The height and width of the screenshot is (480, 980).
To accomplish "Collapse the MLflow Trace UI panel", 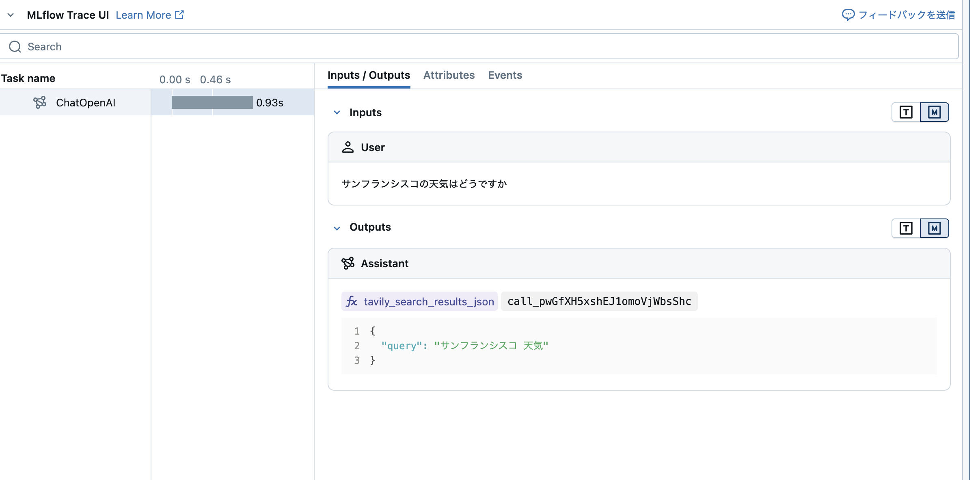I will point(11,15).
